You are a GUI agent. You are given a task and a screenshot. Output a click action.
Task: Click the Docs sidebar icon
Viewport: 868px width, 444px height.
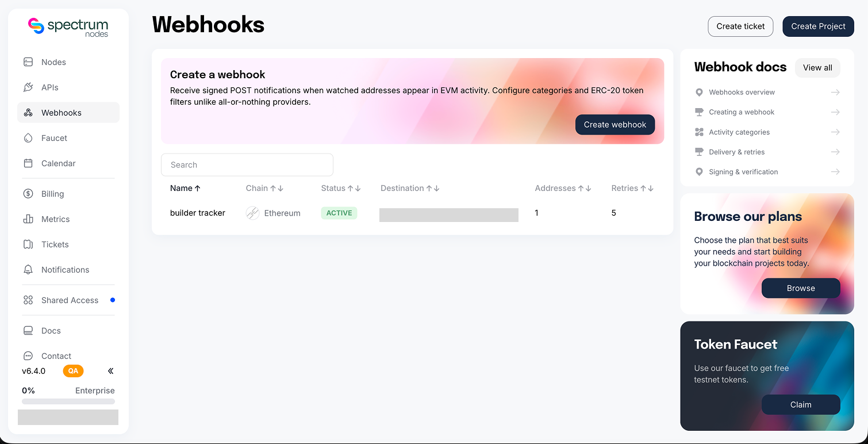pos(28,331)
